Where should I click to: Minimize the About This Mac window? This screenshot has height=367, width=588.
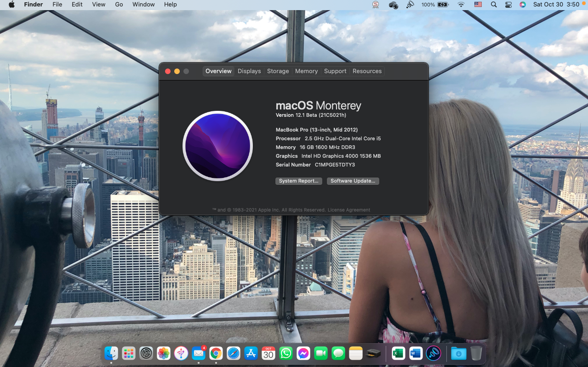pyautogui.click(x=177, y=71)
